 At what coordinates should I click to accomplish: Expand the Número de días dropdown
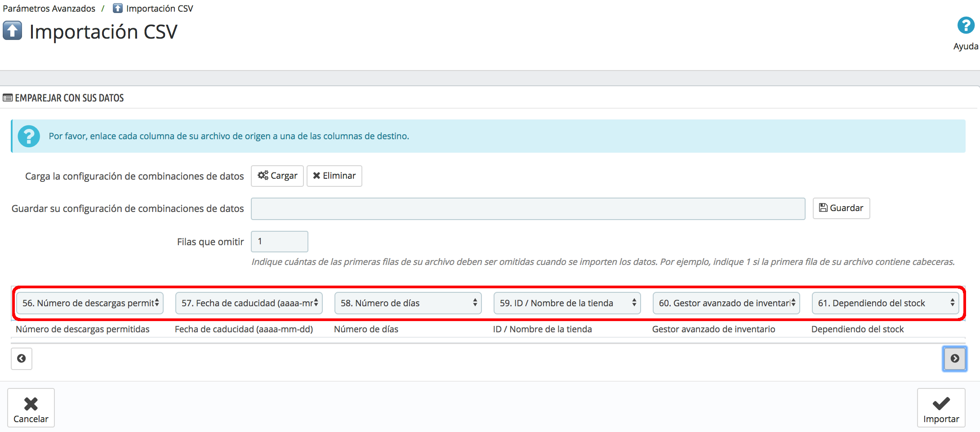tap(408, 303)
